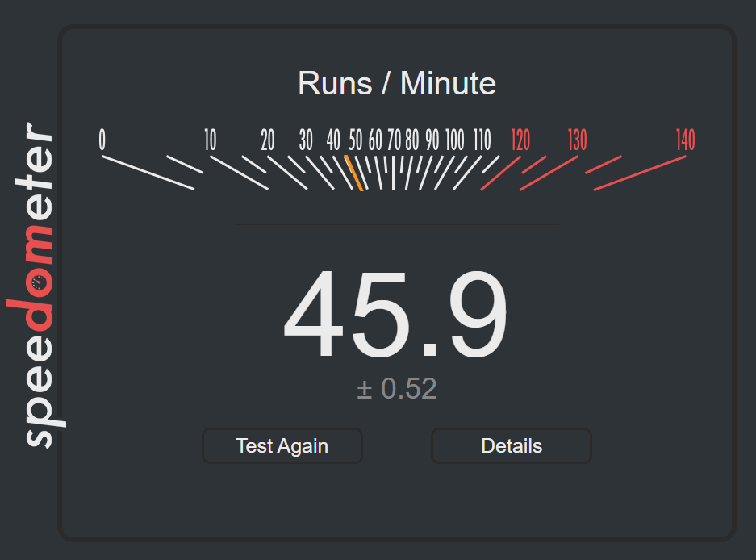Click the 40 label on gauge
The image size is (756, 560).
tap(333, 140)
